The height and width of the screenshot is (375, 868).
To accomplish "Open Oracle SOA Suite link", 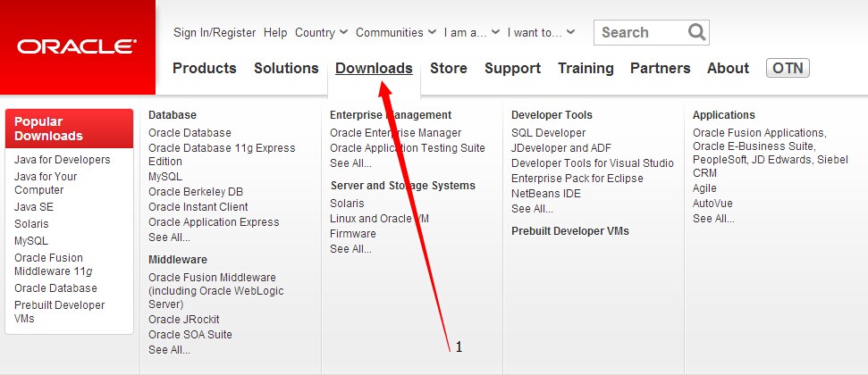I will [x=190, y=335].
